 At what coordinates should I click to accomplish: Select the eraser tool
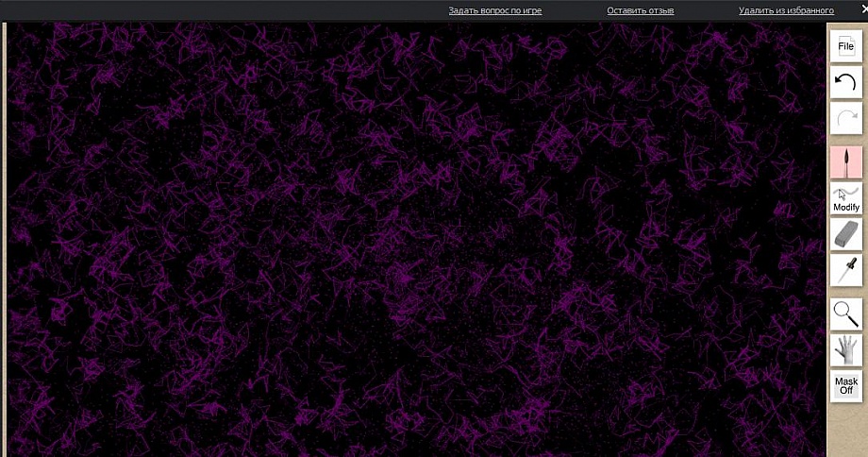[x=846, y=234]
